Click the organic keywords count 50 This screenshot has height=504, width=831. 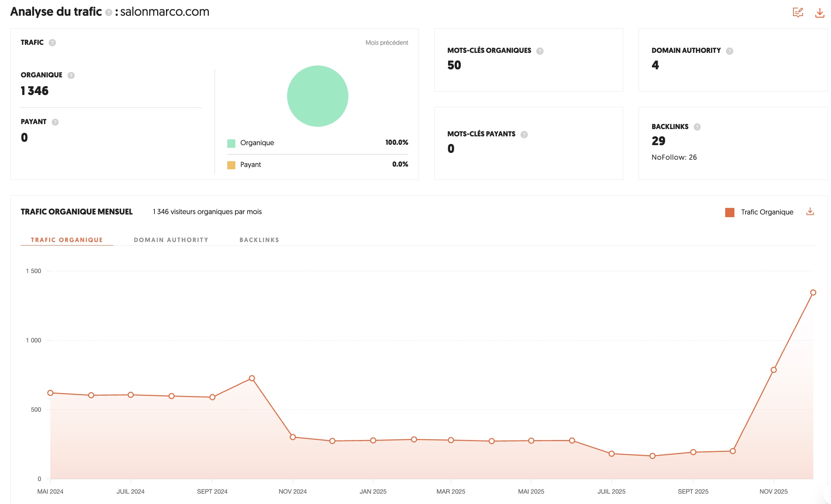click(x=454, y=65)
